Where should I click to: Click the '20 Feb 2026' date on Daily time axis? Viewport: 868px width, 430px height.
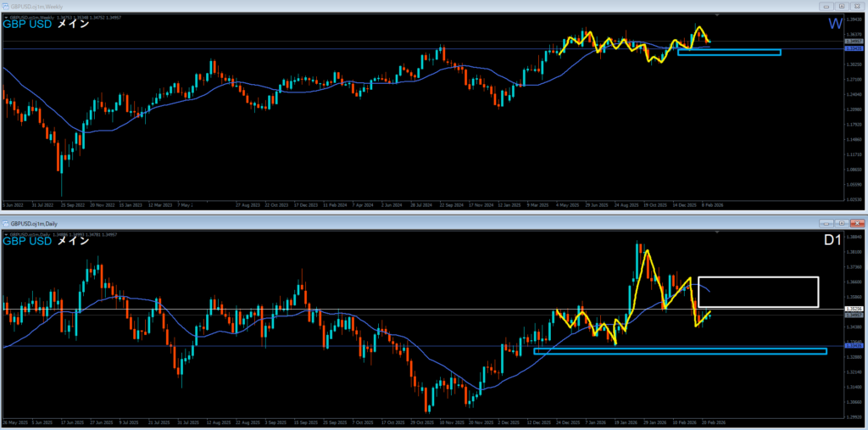click(714, 422)
